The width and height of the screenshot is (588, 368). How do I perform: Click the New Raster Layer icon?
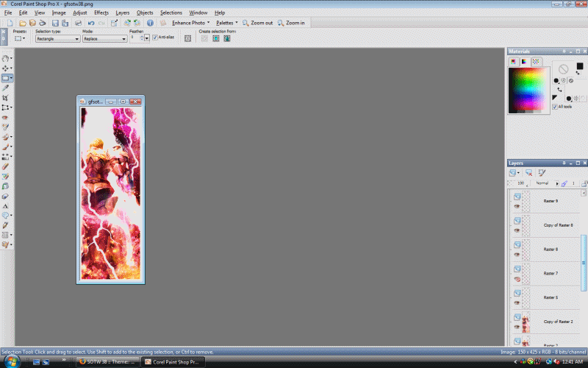coord(512,173)
